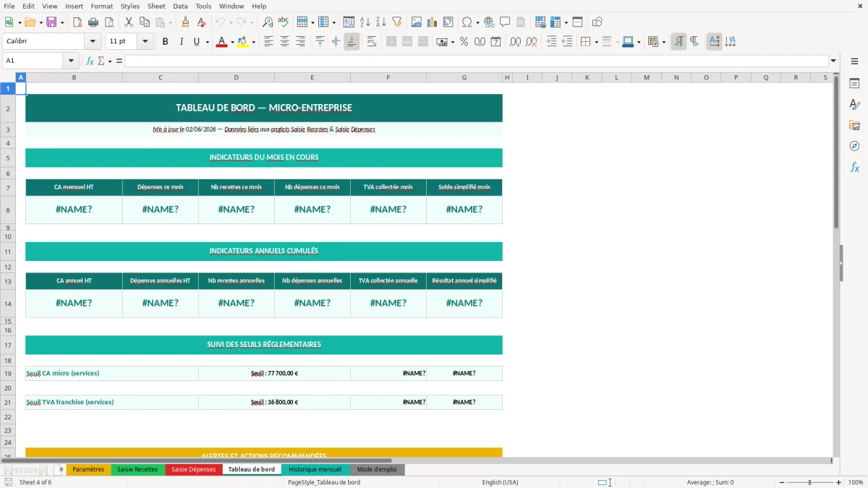Insert a special character (Omega icon)

pyautogui.click(x=467, y=22)
